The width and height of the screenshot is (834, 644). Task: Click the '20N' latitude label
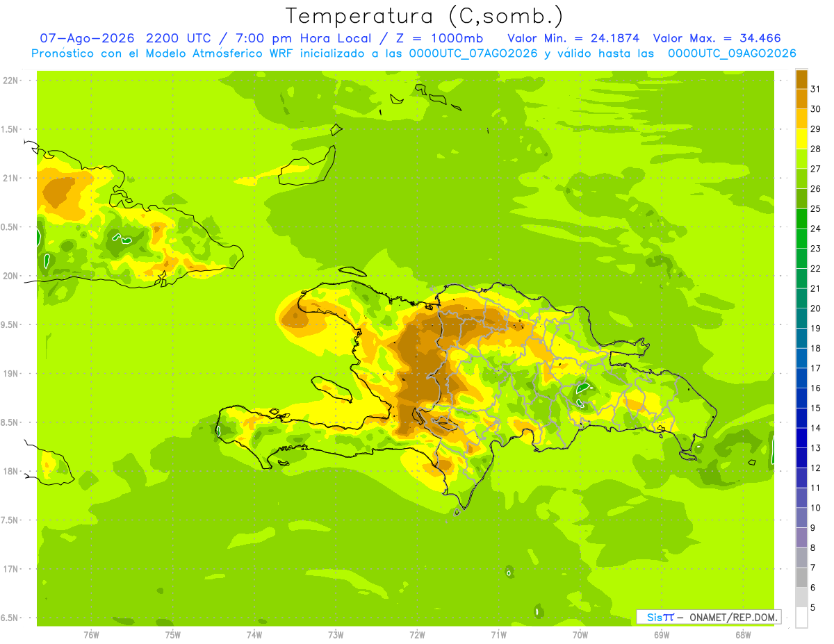(x=10, y=276)
